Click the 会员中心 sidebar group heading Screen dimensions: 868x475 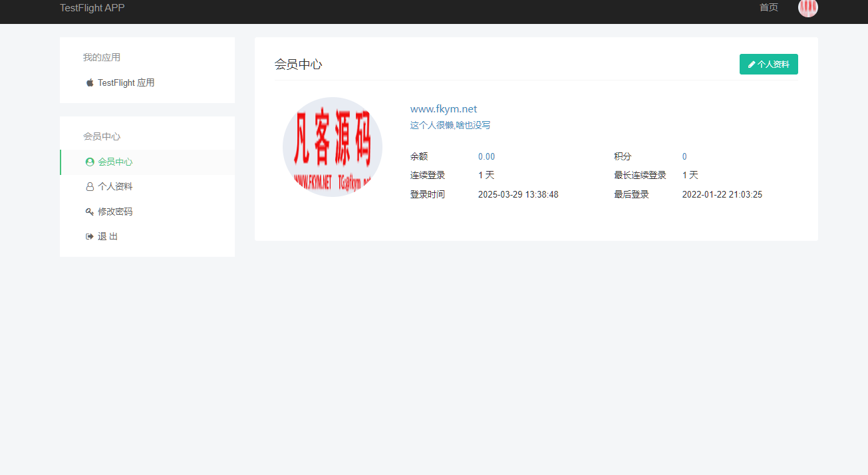tap(102, 136)
